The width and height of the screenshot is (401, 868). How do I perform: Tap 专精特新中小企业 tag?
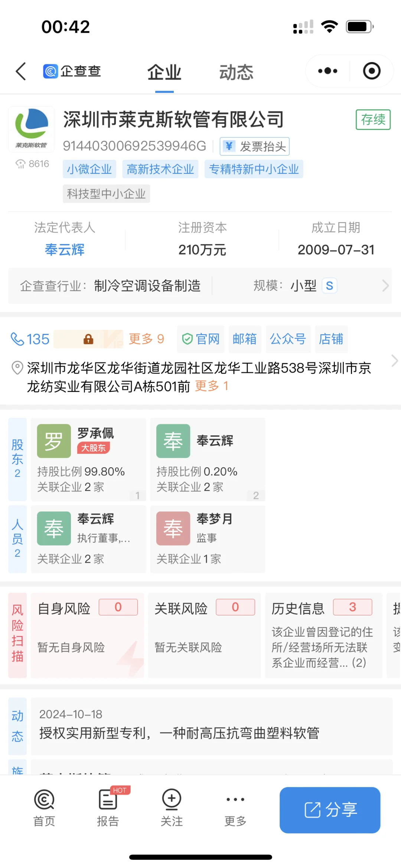click(254, 169)
